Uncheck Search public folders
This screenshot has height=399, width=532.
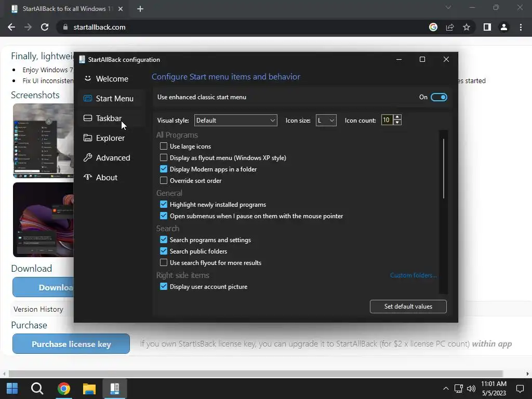click(x=164, y=251)
